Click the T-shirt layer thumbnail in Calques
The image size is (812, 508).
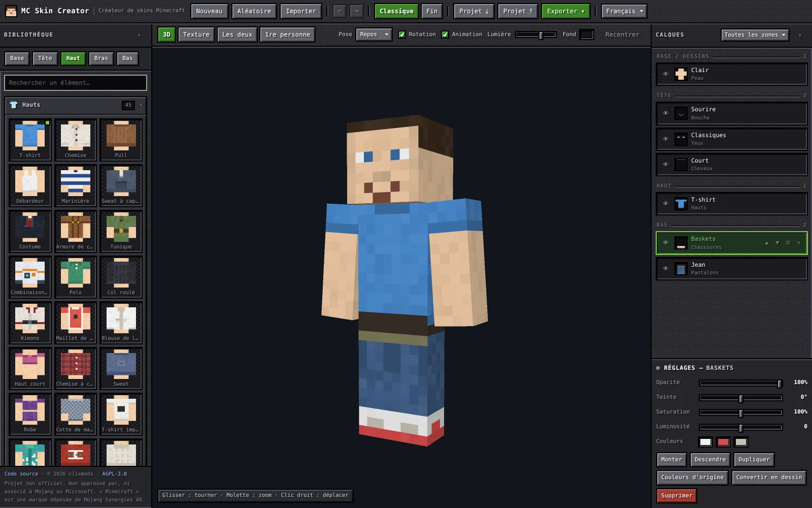point(681,204)
